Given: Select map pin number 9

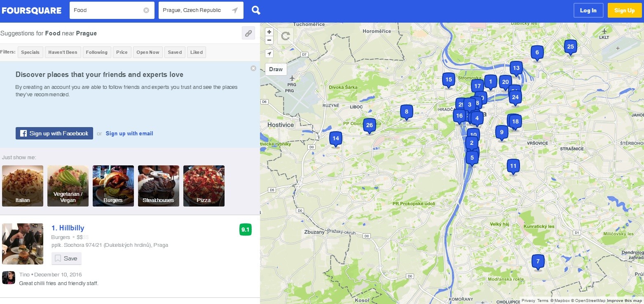Looking at the screenshot, I should pos(501,133).
